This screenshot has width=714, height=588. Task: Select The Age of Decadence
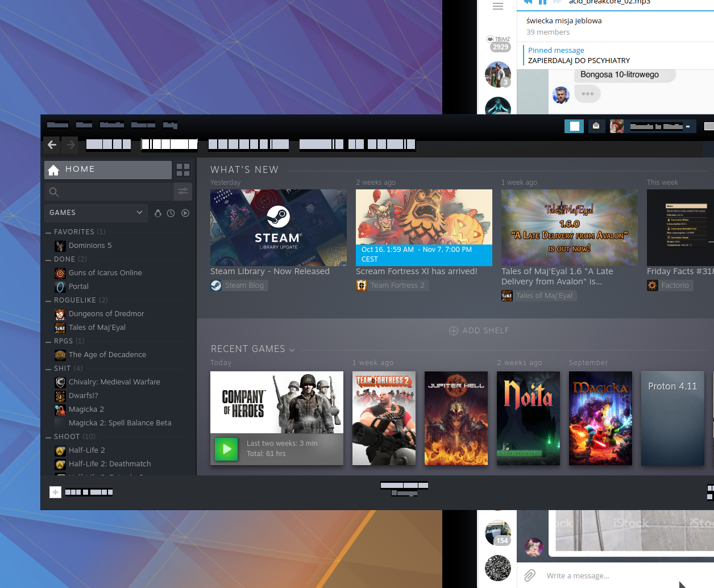coord(107,355)
